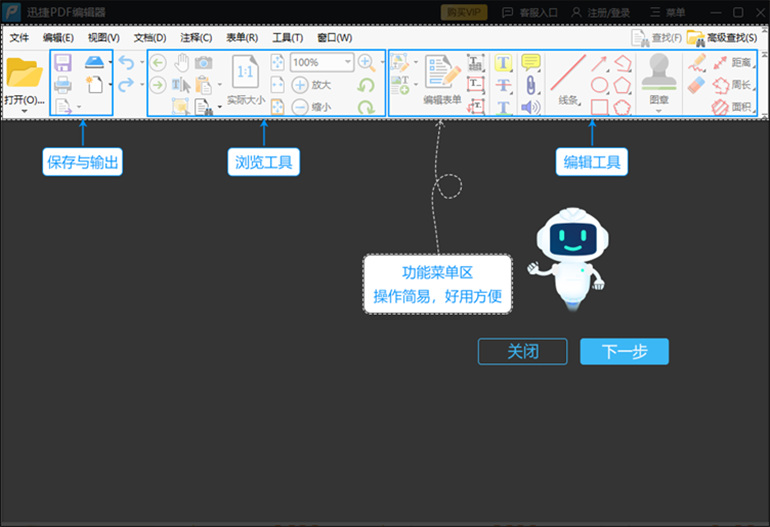Select the eraser tool
This screenshot has width=770, height=527.
click(697, 85)
